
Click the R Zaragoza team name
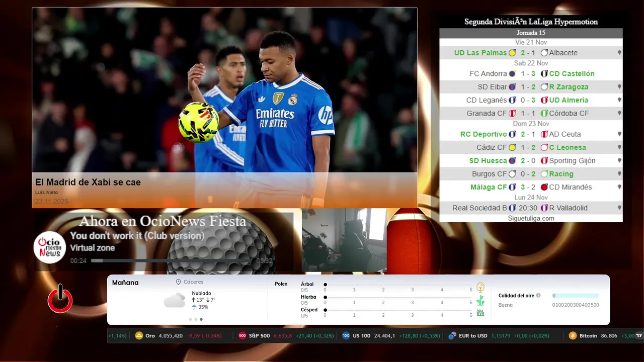coord(569,87)
